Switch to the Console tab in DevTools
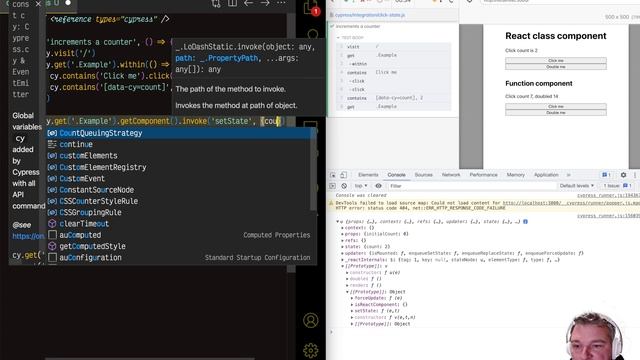Image resolution: width=640 pixels, height=360 pixels. point(396,175)
